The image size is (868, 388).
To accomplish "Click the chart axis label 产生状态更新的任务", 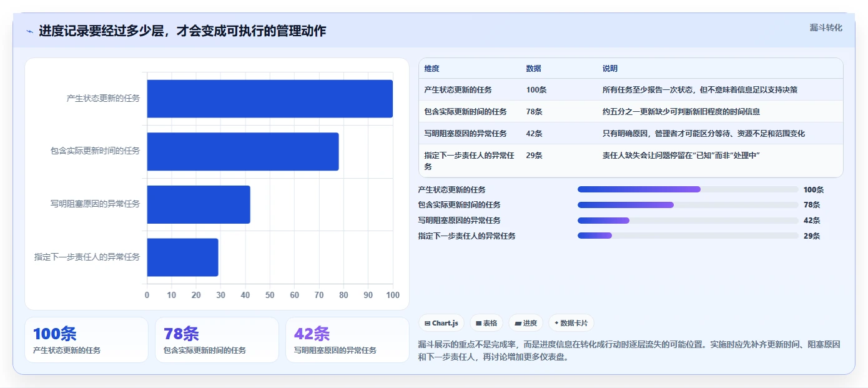I will pyautogui.click(x=104, y=99).
